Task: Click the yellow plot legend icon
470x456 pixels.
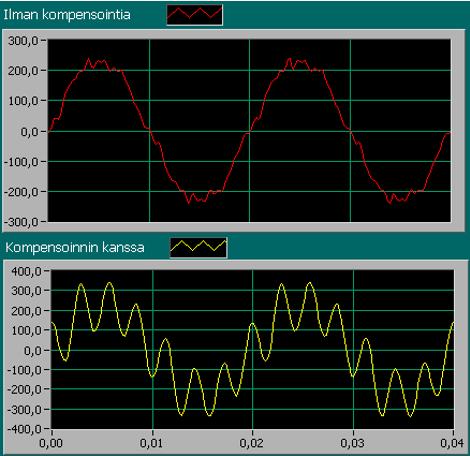Action: pos(199,248)
